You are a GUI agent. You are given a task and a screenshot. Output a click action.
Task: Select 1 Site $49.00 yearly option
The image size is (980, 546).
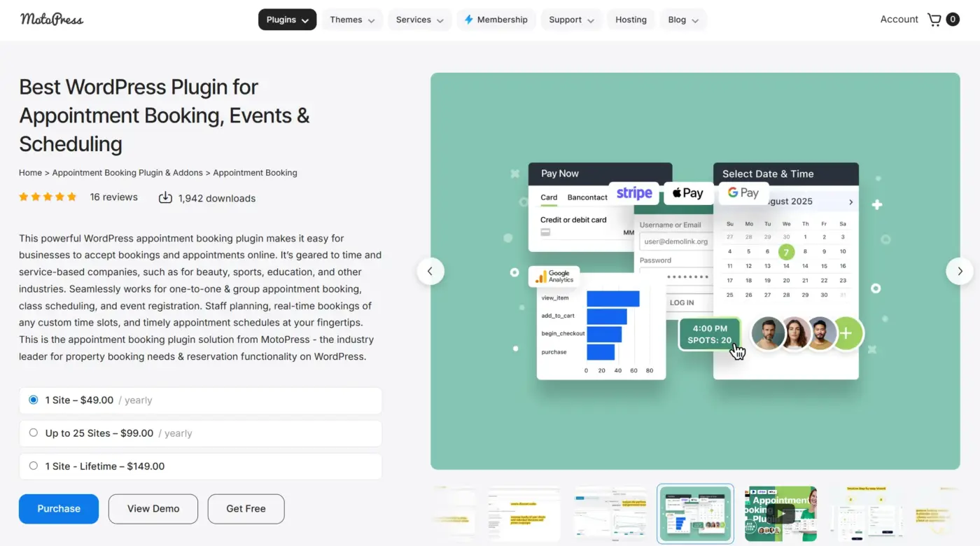(x=201, y=400)
